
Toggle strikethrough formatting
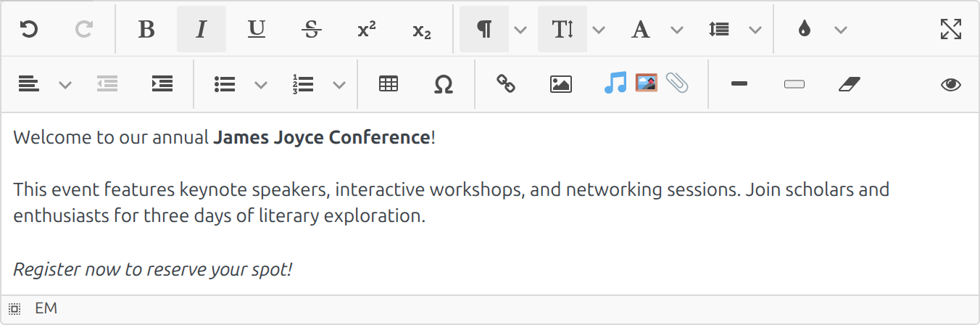tap(312, 29)
